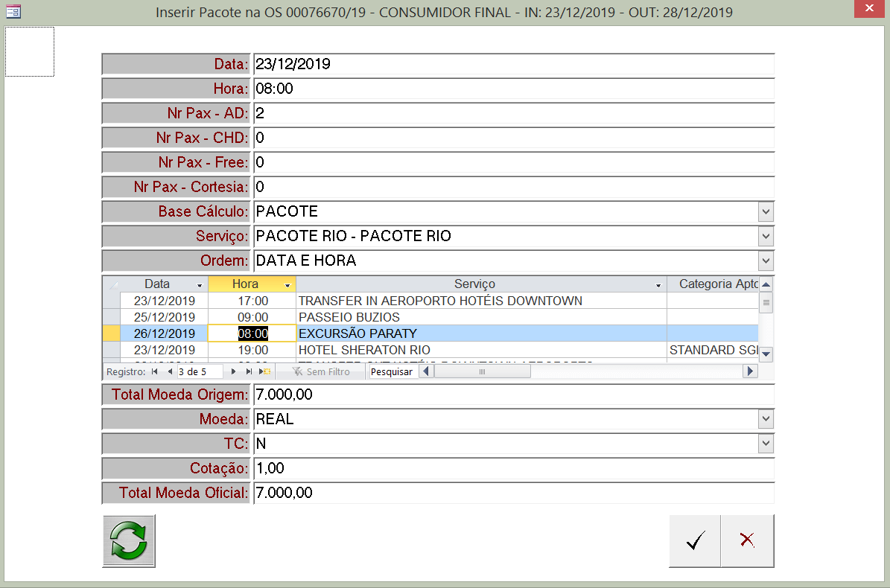
Task: Expand the Serviço combo box
Action: click(x=766, y=237)
